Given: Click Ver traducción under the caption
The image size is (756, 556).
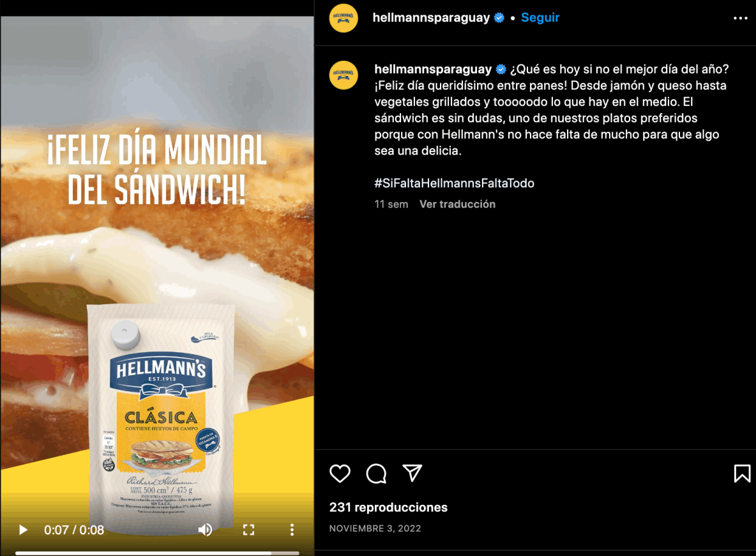Looking at the screenshot, I should (457, 204).
